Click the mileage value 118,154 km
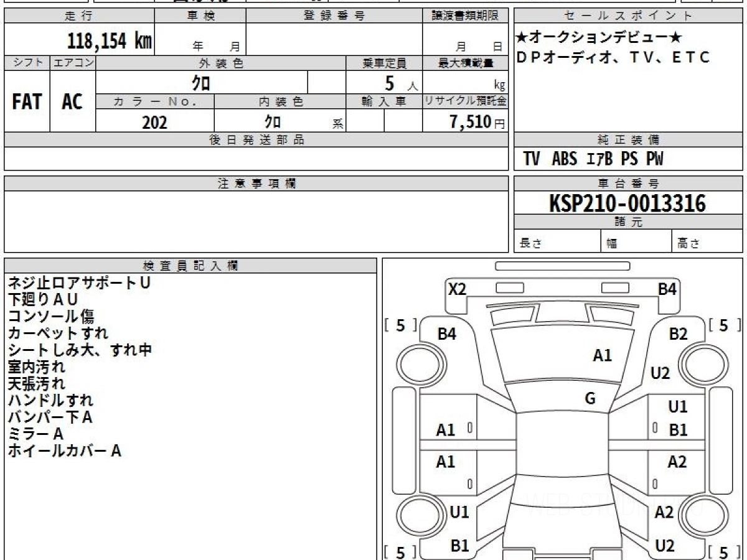 coord(109,40)
